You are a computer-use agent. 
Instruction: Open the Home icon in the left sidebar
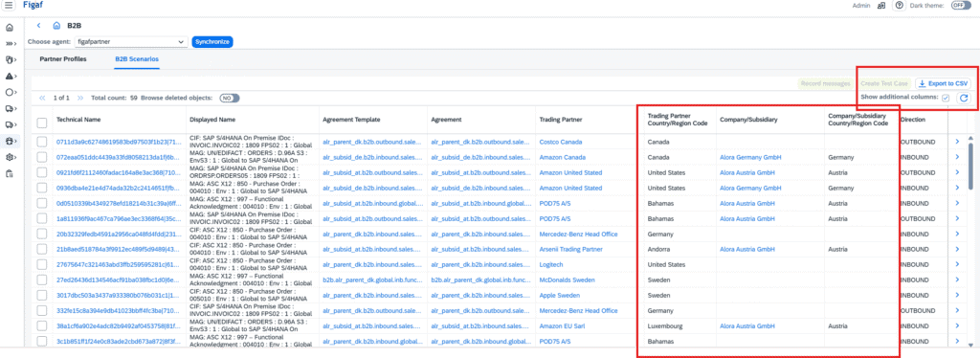pyautogui.click(x=10, y=28)
